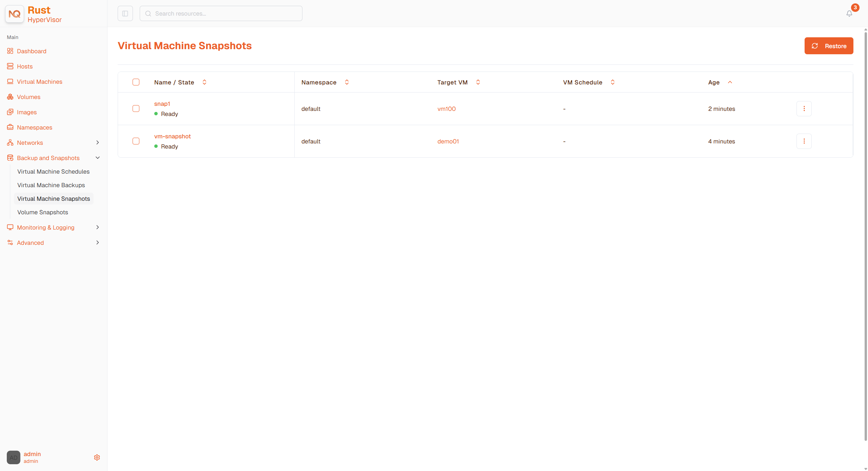
Task: Click the Backup and Snapshots database icon
Action: (x=10, y=158)
